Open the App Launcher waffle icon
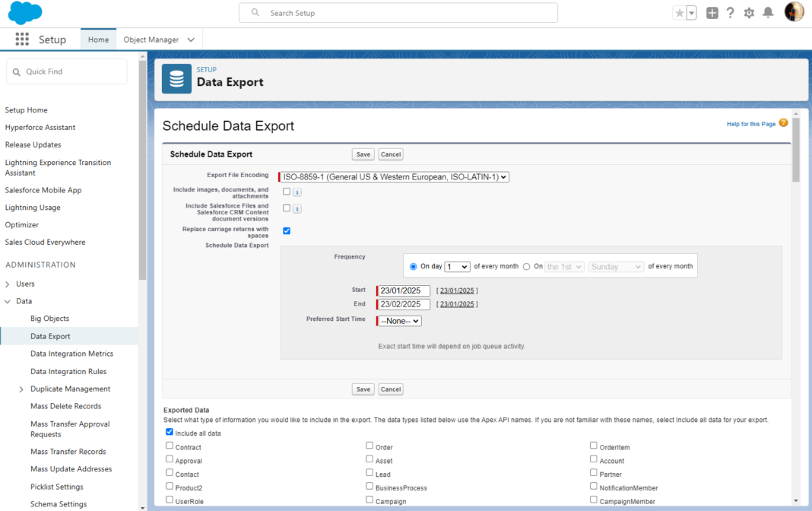This screenshot has height=511, width=812. tap(22, 39)
